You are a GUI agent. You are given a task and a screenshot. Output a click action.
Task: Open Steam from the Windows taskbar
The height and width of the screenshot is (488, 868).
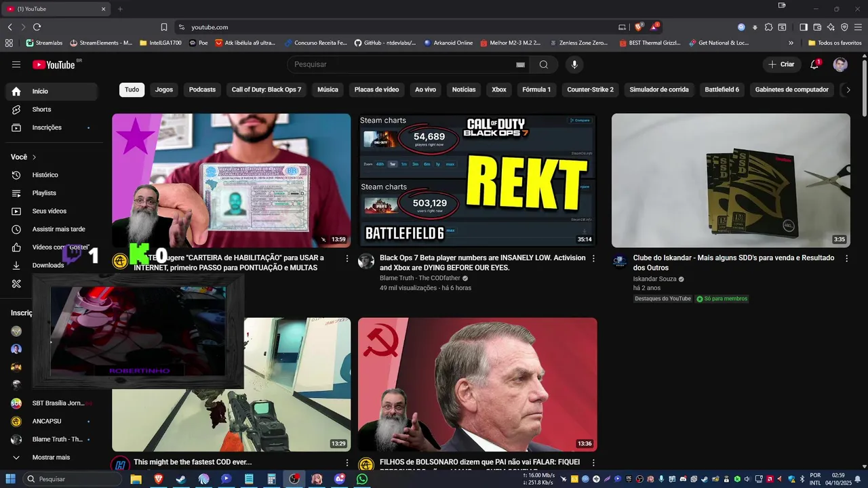point(180,479)
